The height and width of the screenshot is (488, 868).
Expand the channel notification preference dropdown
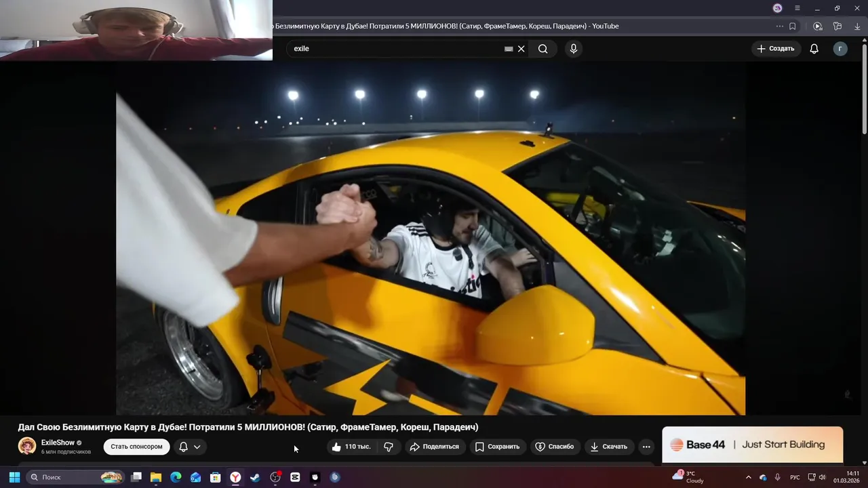[x=190, y=447]
